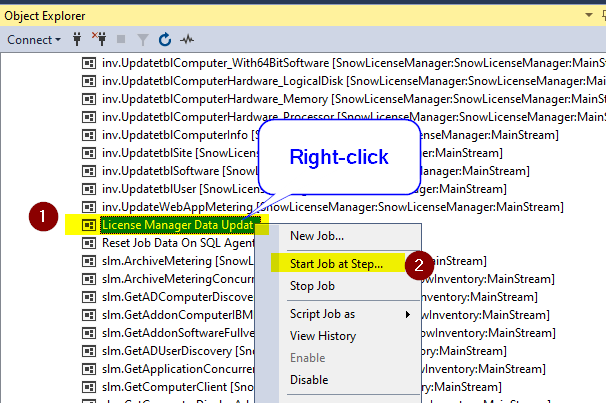Click the job icon beside inv.UpdatetblSite
The width and height of the screenshot is (606, 403).
click(x=89, y=153)
